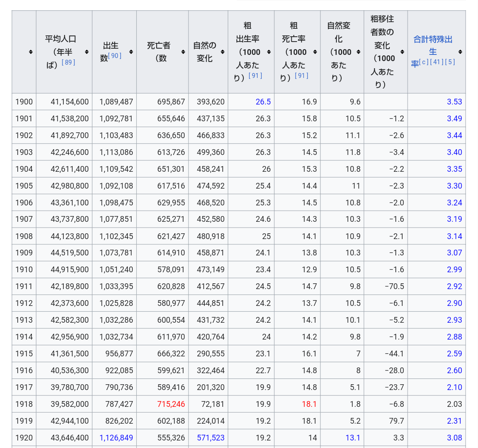Open reference [90] in 出生数 header
This screenshot has height=448, width=478.
coord(115,55)
